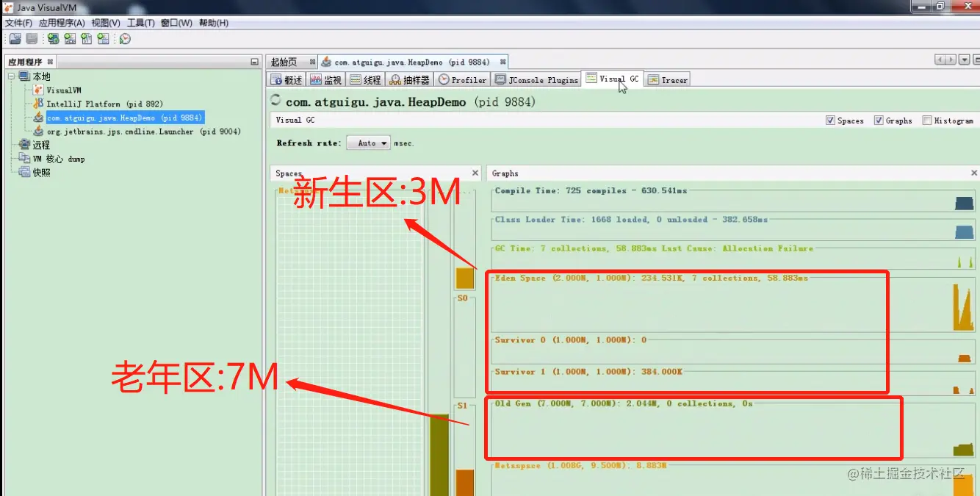
Task: Click the 本地 computer icon in tree
Action: pyautogui.click(x=24, y=76)
